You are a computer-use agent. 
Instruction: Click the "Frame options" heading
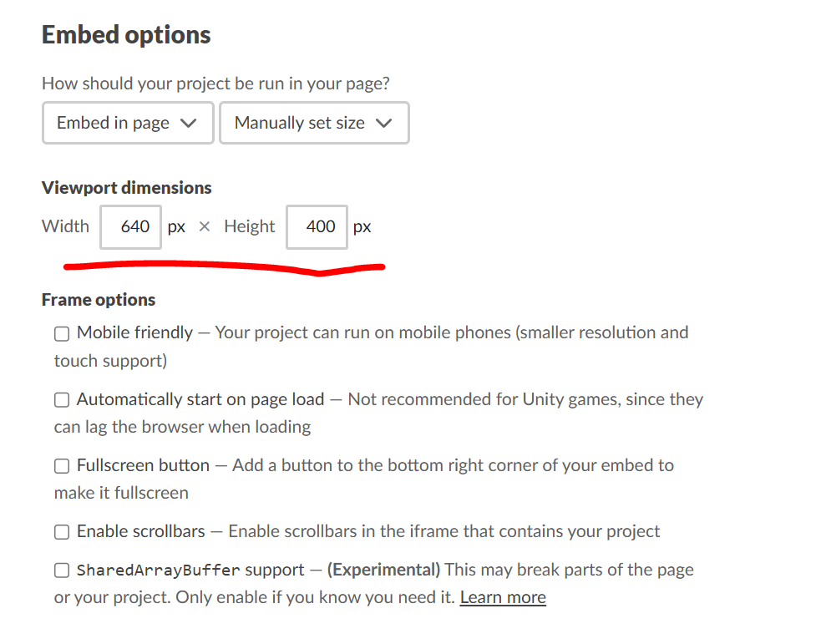click(99, 300)
